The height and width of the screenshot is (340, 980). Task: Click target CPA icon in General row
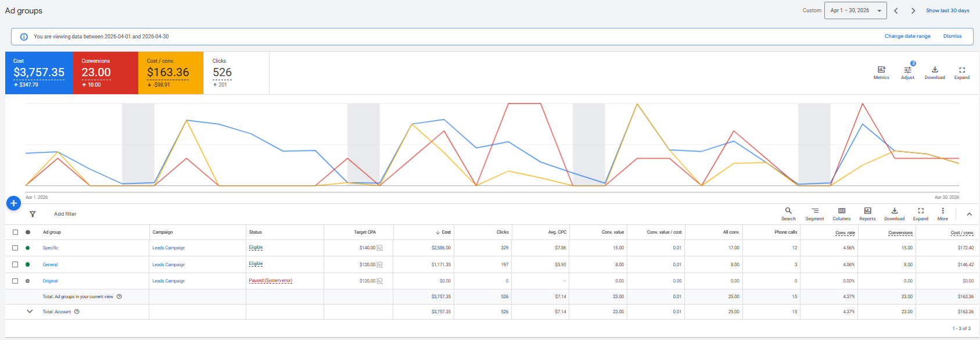(380, 265)
